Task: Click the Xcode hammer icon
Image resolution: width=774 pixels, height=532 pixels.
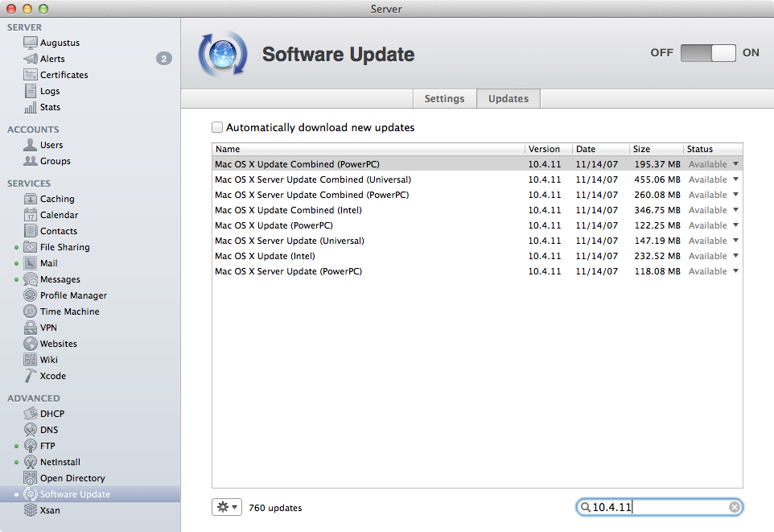Action: 31,376
